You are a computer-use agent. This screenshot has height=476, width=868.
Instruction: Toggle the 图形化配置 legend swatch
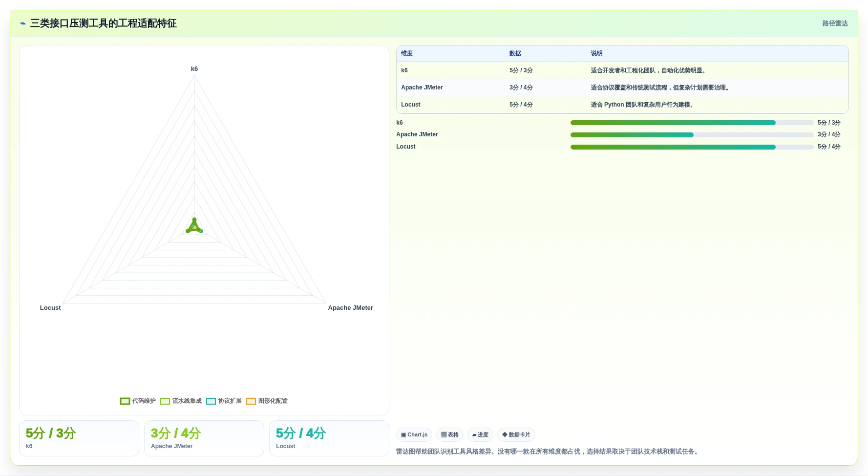251,401
